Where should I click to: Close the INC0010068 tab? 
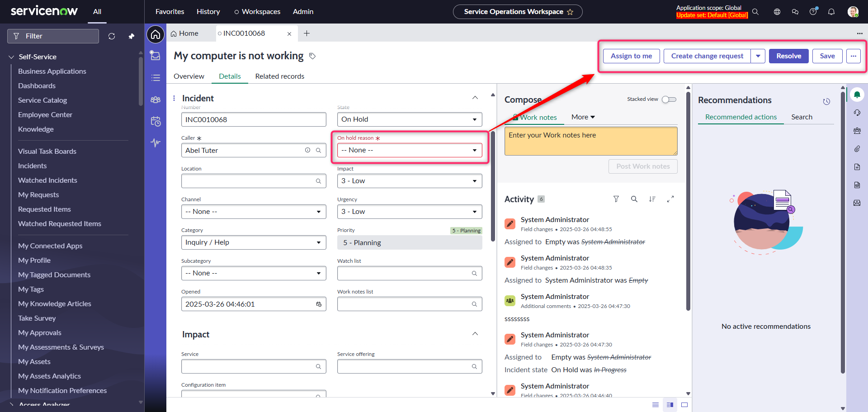[x=289, y=34]
